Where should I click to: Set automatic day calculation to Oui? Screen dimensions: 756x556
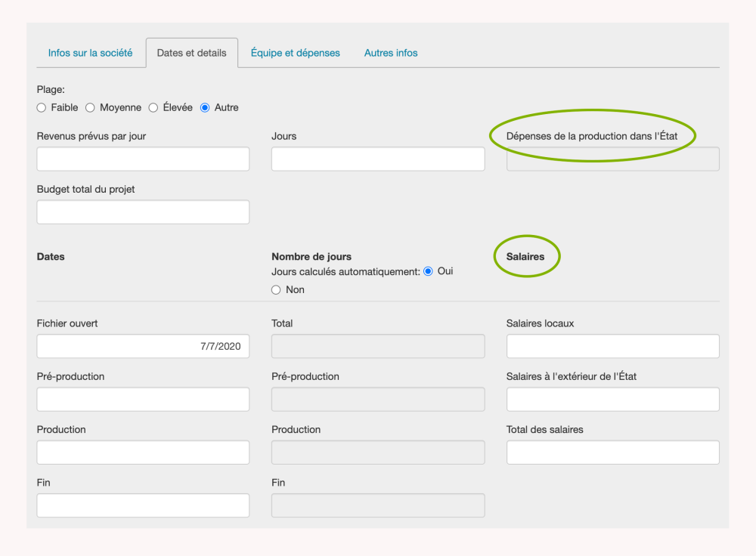tap(429, 271)
